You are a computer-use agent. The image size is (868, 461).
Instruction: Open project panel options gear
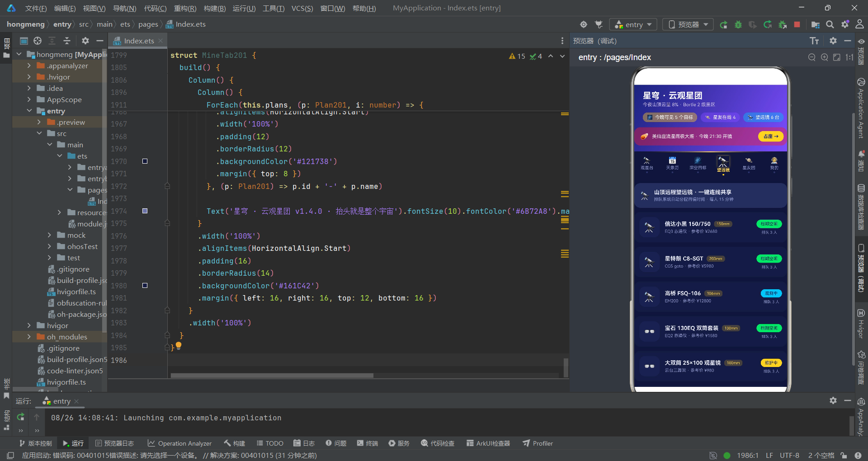[x=85, y=41]
